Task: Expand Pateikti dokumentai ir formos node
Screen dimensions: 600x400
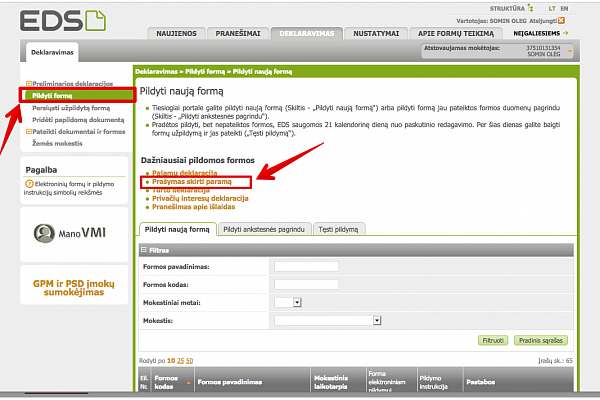Action: tap(28, 131)
